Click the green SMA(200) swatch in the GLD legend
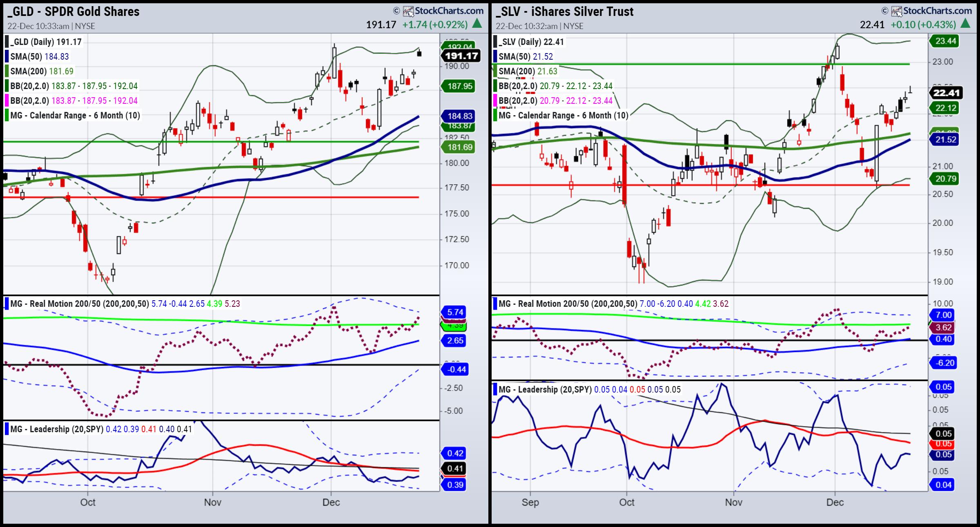The height and width of the screenshot is (527, 980). point(7,71)
